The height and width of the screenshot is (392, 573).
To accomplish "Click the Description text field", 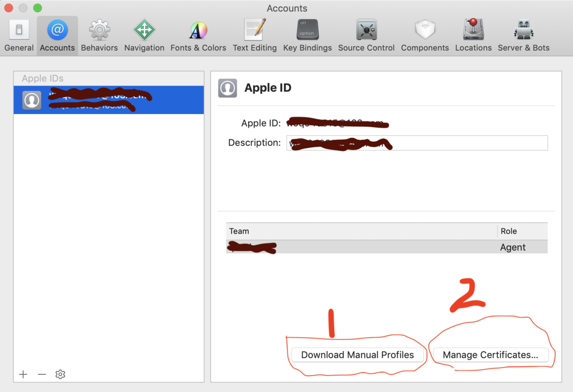I will point(417,143).
